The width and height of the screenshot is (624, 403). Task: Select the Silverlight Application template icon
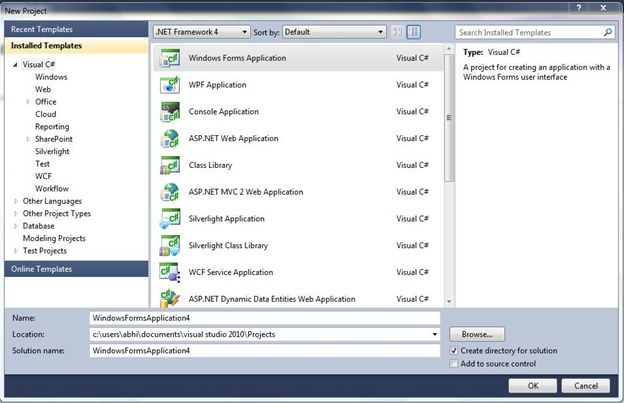tap(170, 218)
